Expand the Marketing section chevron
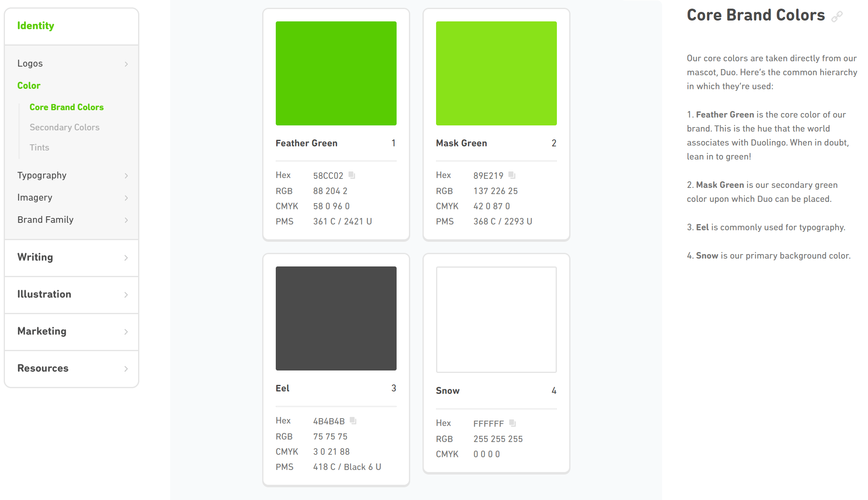868x500 pixels. [x=126, y=331]
